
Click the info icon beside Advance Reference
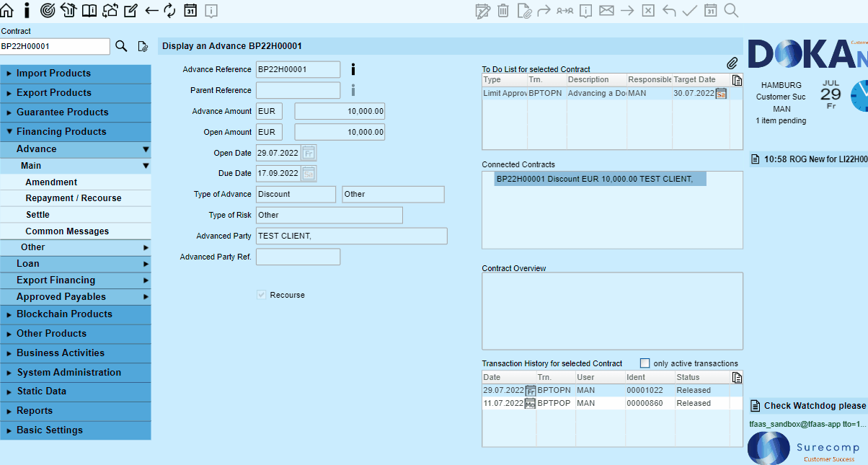pyautogui.click(x=353, y=69)
